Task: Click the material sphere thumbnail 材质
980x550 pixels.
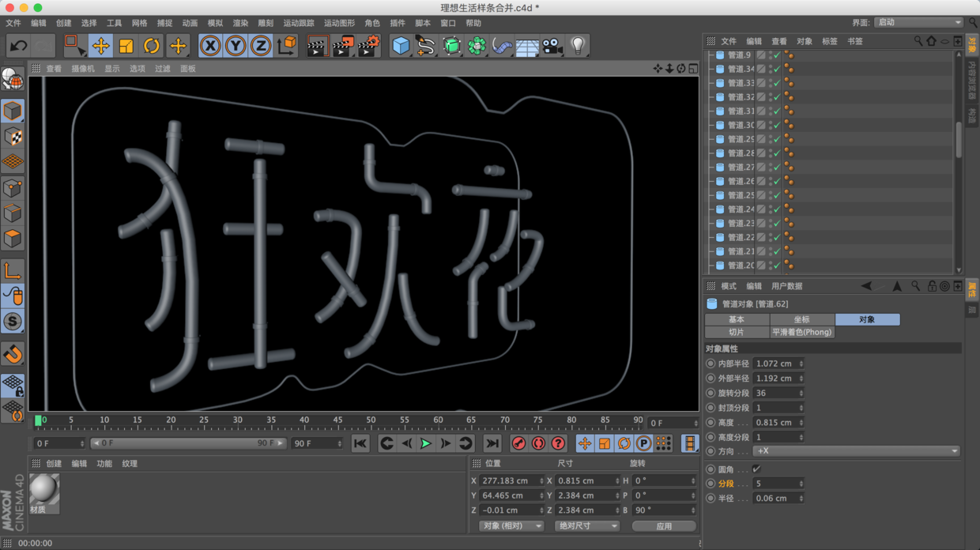Action: coord(44,490)
